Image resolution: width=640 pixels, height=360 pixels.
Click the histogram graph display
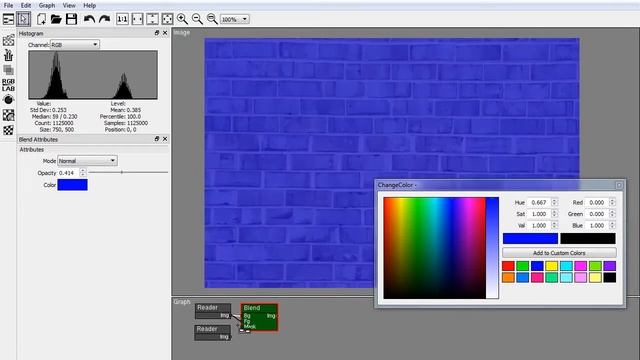click(93, 75)
